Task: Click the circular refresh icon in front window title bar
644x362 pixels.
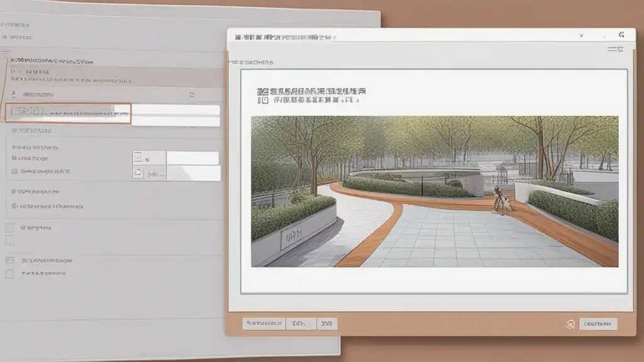Action: pos(621,35)
